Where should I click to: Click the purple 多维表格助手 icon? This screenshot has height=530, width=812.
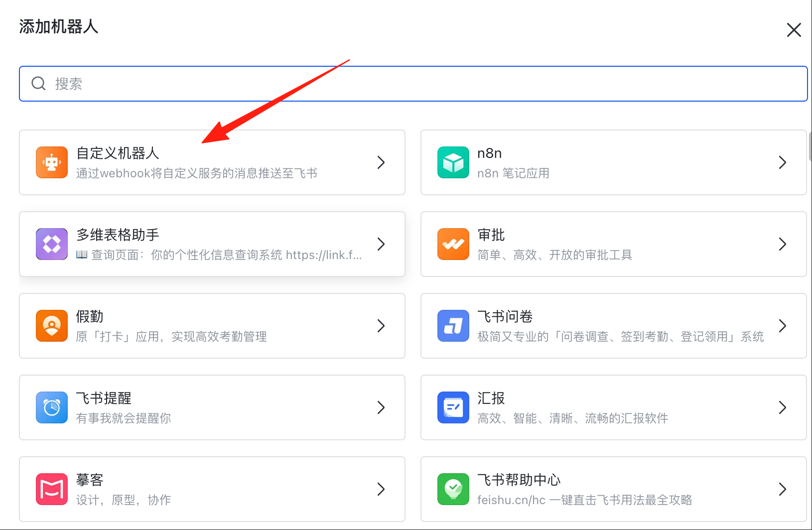[x=52, y=244]
